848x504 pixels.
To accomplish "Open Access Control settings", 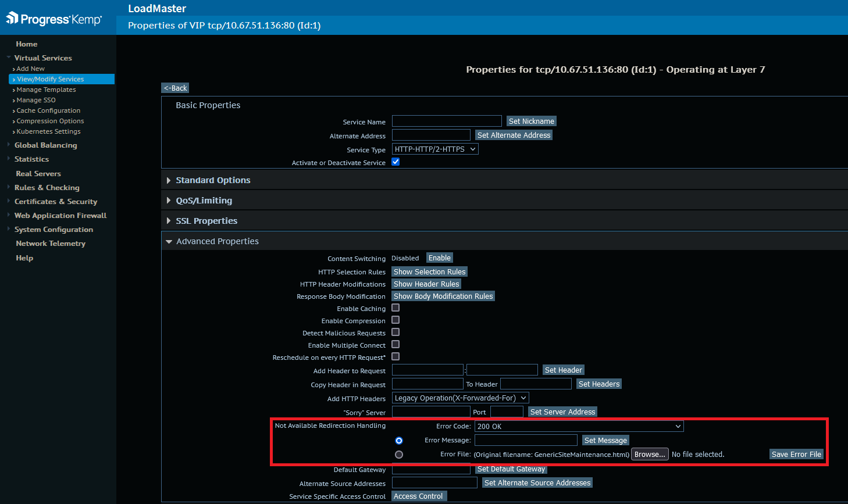I will (x=419, y=496).
